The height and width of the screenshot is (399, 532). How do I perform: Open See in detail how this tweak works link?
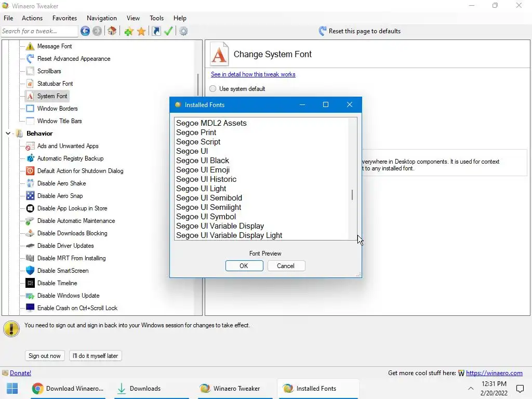(253, 74)
